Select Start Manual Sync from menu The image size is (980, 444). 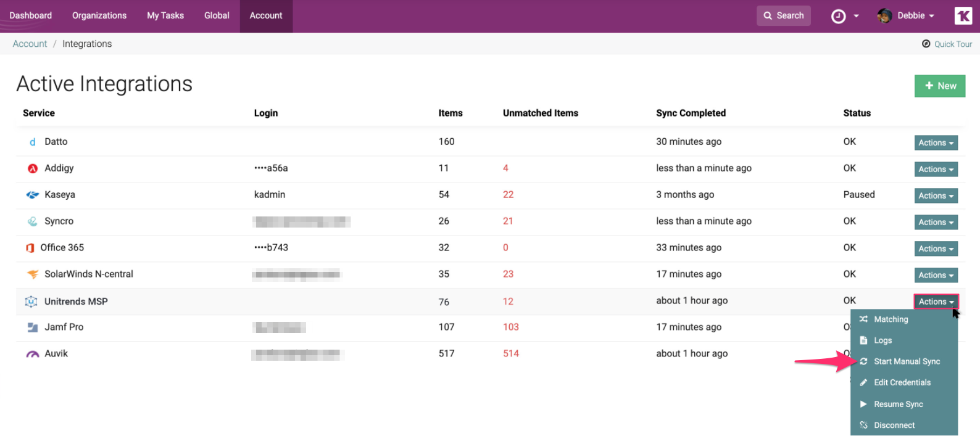(906, 361)
